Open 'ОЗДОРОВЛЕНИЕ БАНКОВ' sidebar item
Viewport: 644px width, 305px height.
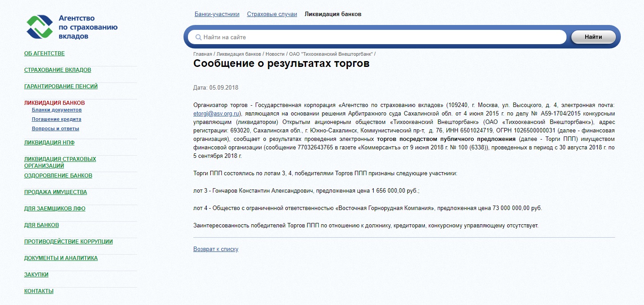coord(58,176)
